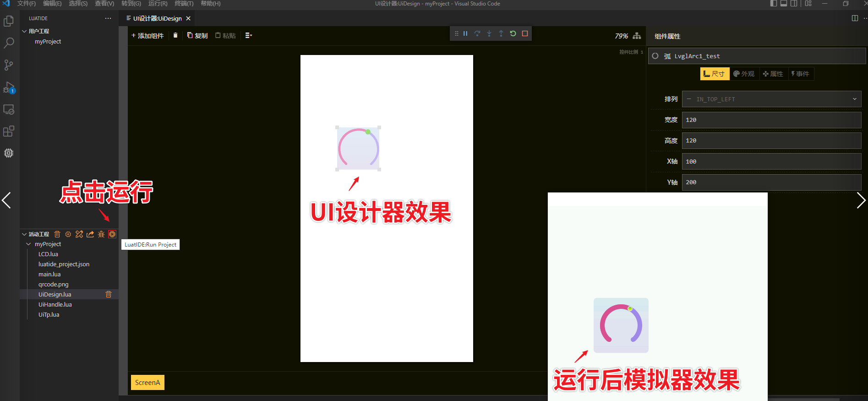Restart the debug session
The width and height of the screenshot is (868, 401).
click(x=513, y=33)
